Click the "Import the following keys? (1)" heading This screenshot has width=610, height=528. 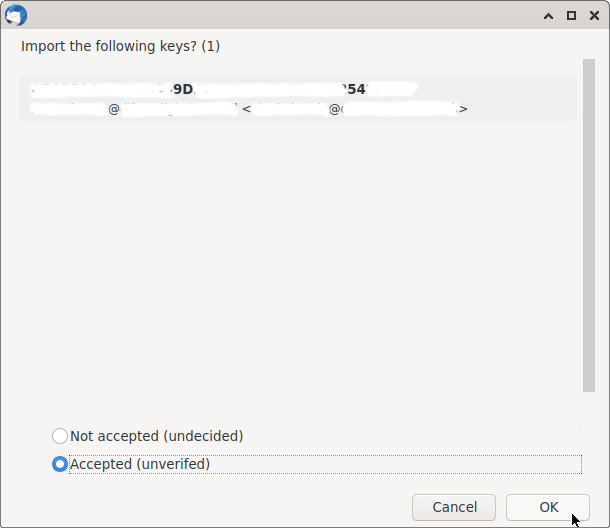(120, 46)
